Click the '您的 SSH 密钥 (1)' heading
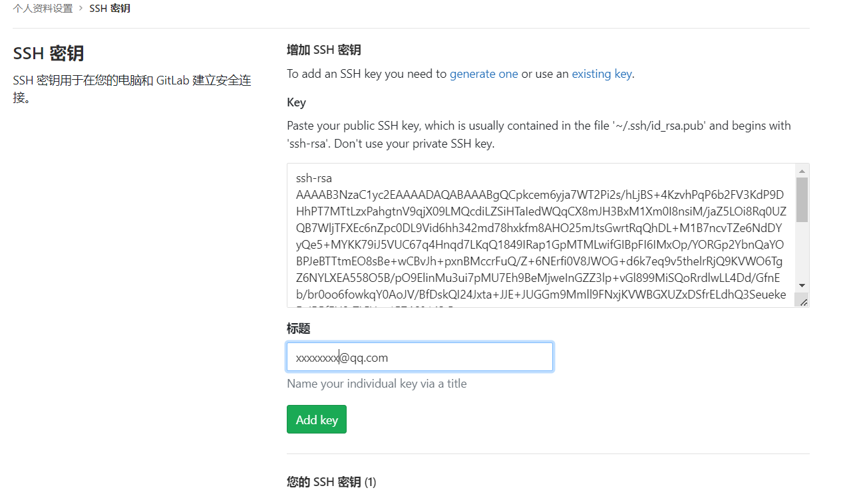The width and height of the screenshot is (843, 504). [x=332, y=481]
